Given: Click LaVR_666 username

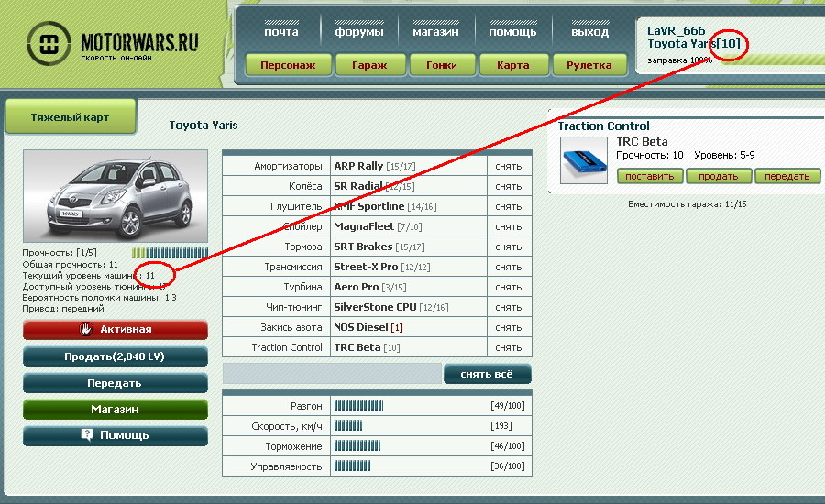Looking at the screenshot, I should (x=676, y=30).
